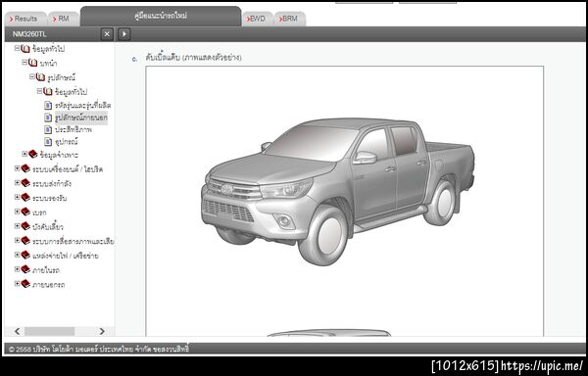Switch to the BRM tab
This screenshot has width=588, height=376.
(x=289, y=19)
